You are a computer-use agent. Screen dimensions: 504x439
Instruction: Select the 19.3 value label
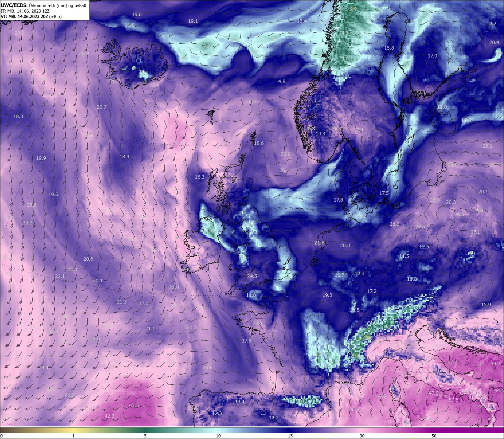tap(327, 295)
